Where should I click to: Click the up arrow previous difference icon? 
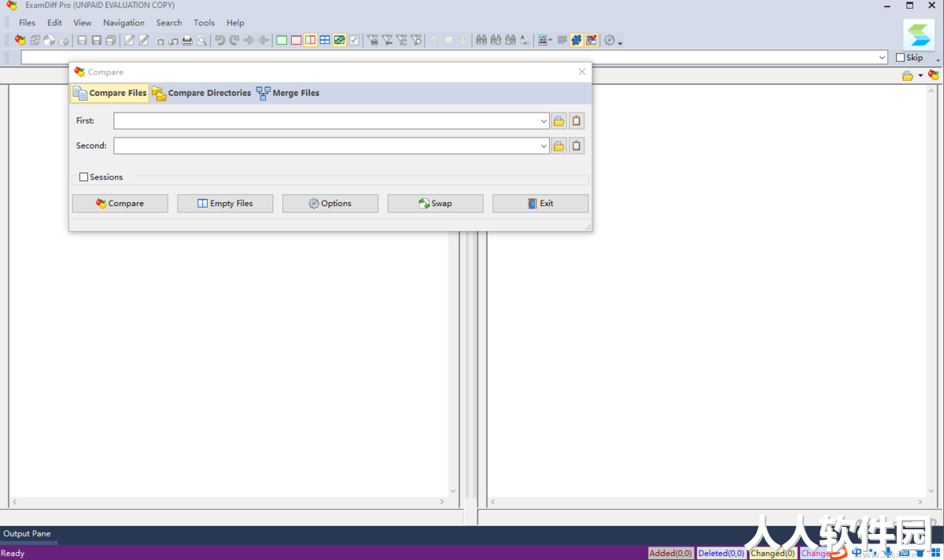(434, 40)
